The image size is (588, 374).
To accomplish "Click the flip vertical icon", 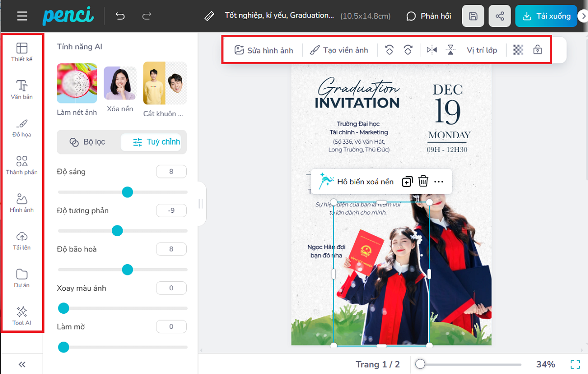I will click(451, 50).
